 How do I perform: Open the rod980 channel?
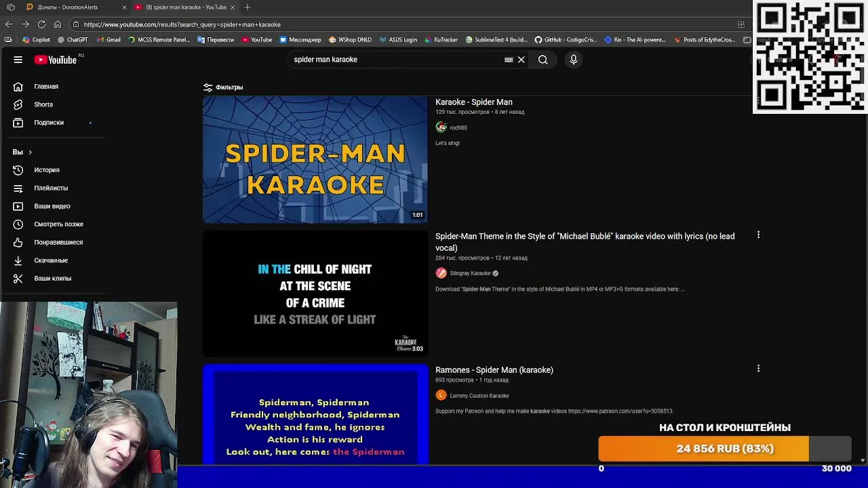[x=458, y=127]
